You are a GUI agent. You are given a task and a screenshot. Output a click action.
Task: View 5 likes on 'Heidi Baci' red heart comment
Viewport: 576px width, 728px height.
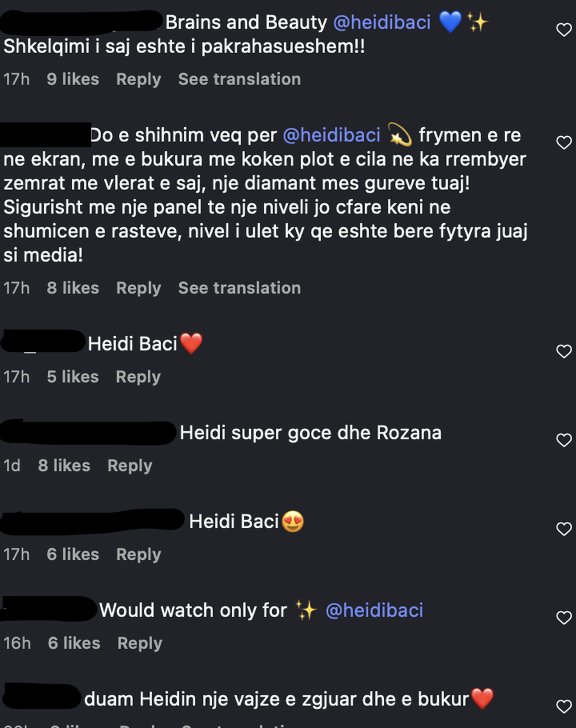[x=73, y=377]
